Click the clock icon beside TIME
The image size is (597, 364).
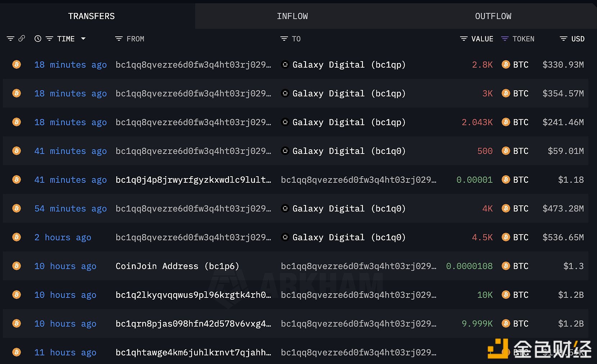38,38
